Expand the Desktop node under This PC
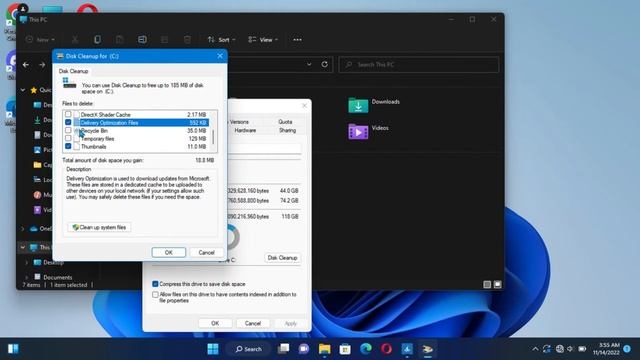The width and height of the screenshot is (640, 360). click(x=27, y=262)
